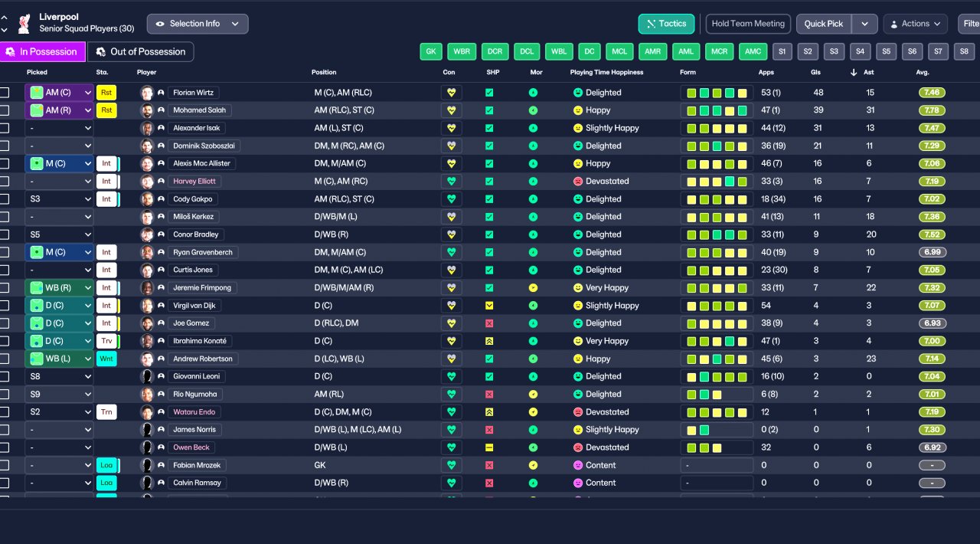Click Wnt status badge for Andrew Robertson

click(106, 359)
